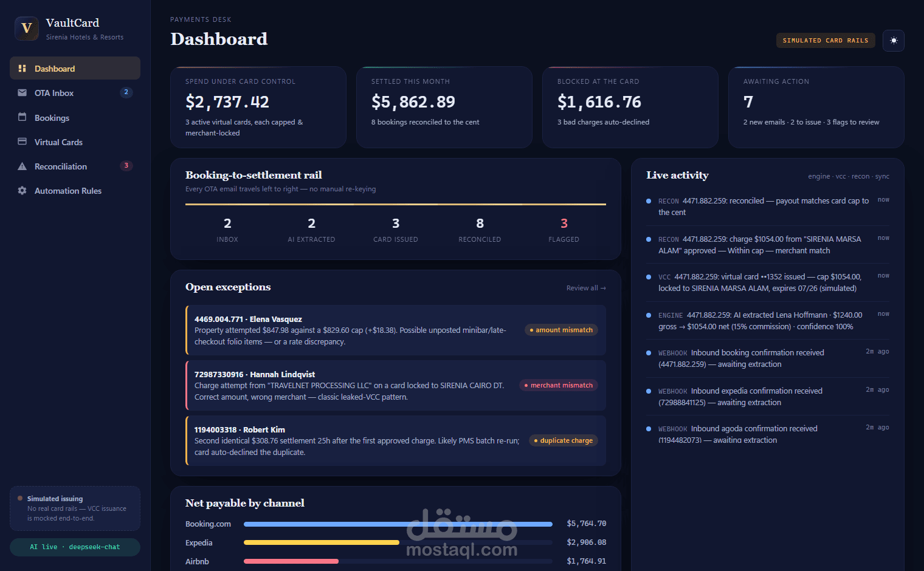The width and height of the screenshot is (924, 571).
Task: Click the Simulated Card Rails badge
Action: point(826,41)
